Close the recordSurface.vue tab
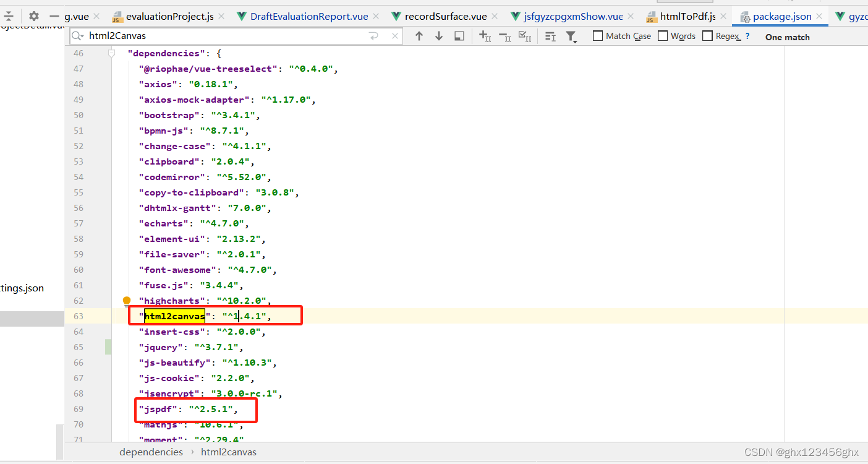 coord(495,17)
